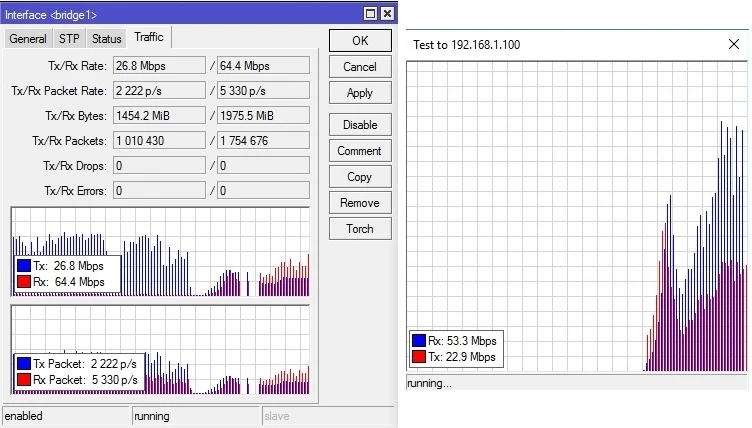
Task: Open the STP tab
Action: pyautogui.click(x=69, y=39)
